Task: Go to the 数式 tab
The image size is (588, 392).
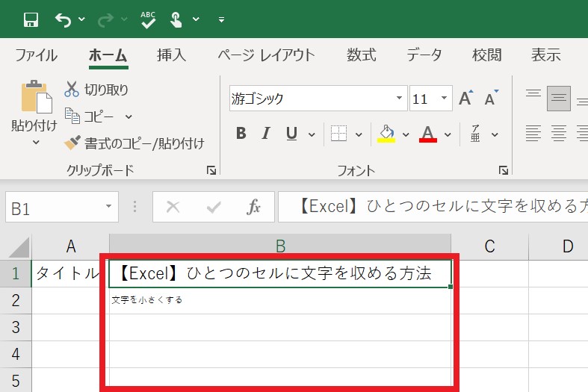Action: [361, 55]
